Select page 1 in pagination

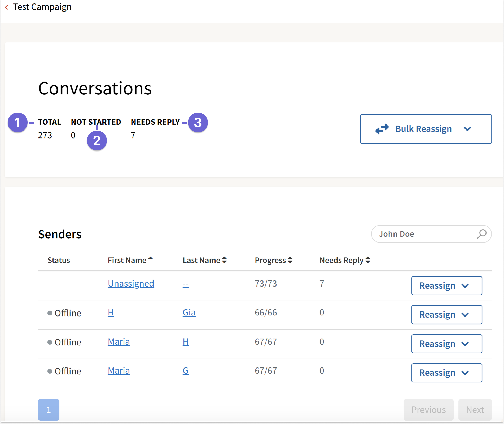49,410
